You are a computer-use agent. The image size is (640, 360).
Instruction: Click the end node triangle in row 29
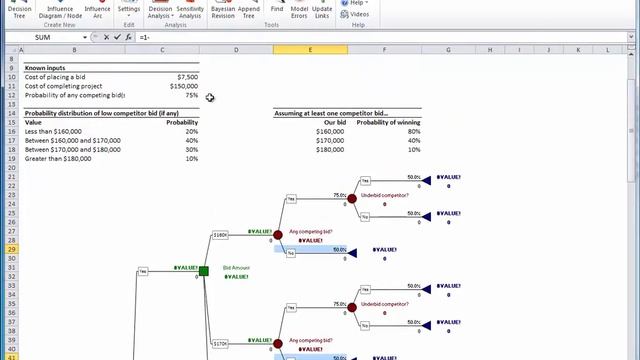coord(352,253)
